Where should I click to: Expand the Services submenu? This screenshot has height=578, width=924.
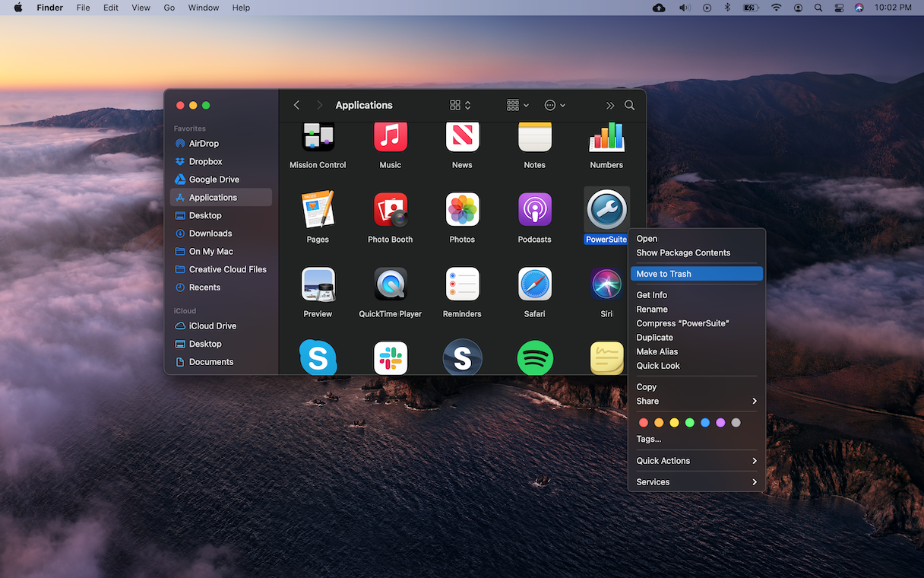pos(697,482)
